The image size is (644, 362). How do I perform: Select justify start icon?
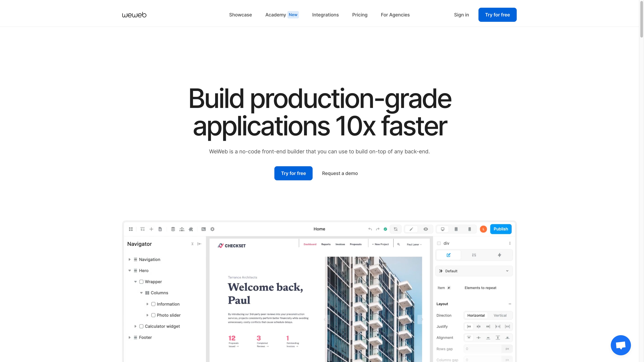[469, 326]
